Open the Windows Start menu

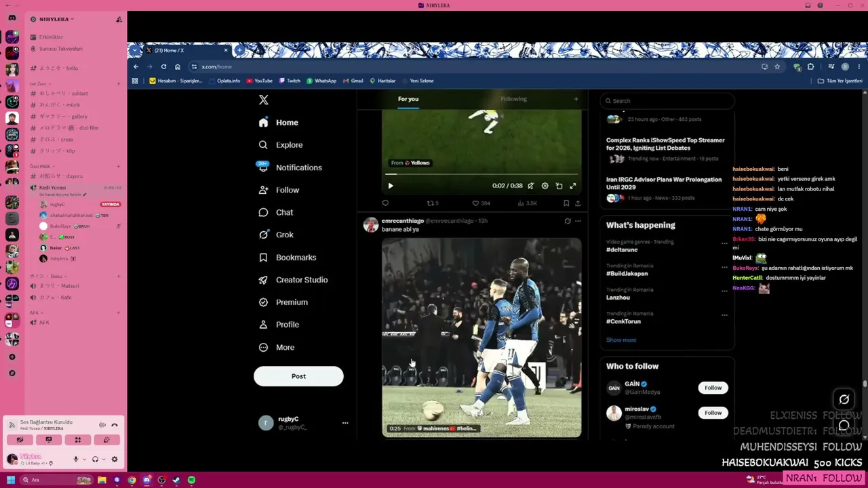click(11, 480)
